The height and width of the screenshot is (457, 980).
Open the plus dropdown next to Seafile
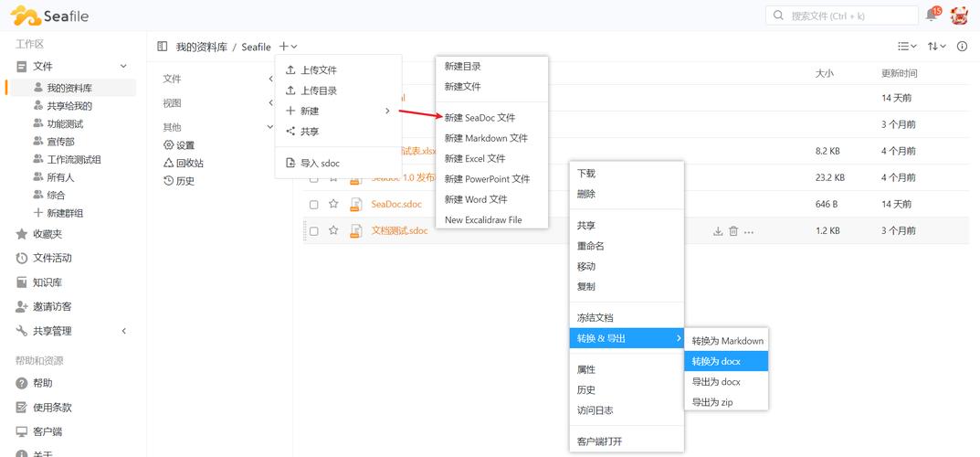[288, 47]
